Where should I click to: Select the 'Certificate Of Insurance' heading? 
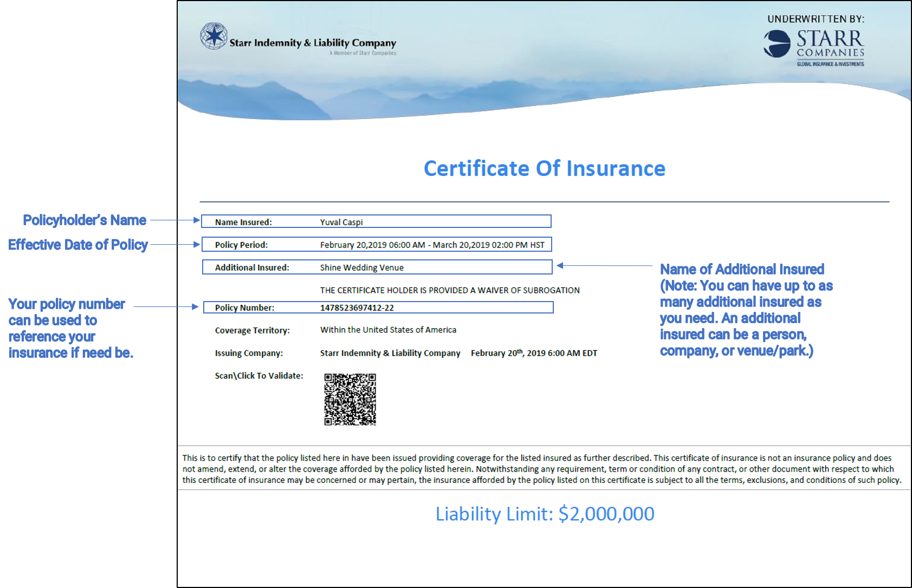545,168
